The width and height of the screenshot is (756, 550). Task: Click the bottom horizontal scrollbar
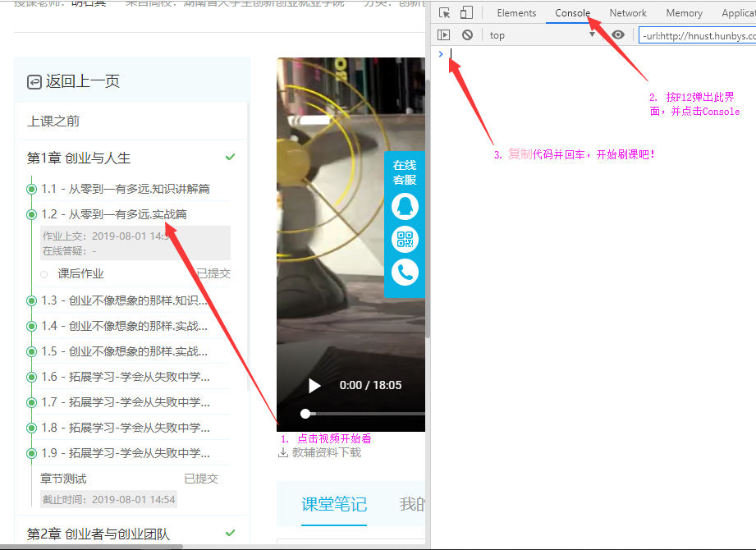pos(92,547)
